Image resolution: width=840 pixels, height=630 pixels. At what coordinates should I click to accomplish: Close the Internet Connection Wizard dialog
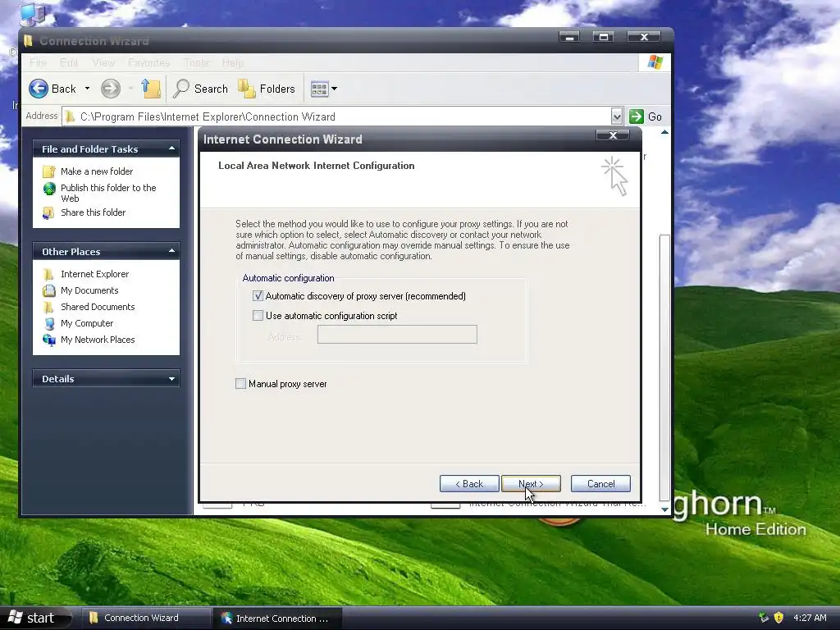[613, 135]
